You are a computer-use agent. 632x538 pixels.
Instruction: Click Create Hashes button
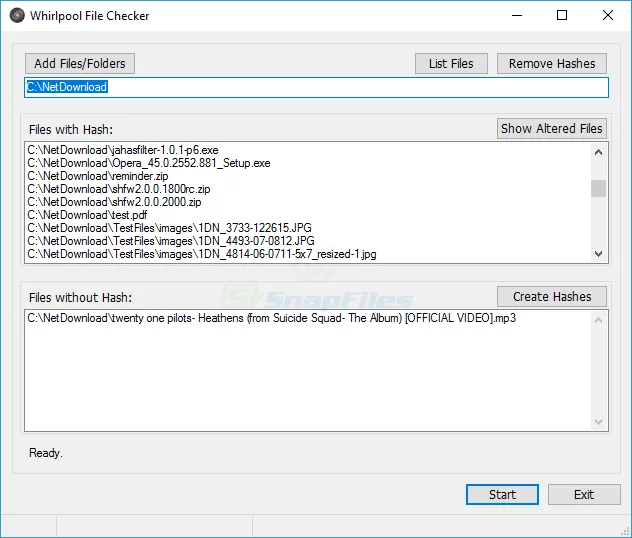(551, 296)
